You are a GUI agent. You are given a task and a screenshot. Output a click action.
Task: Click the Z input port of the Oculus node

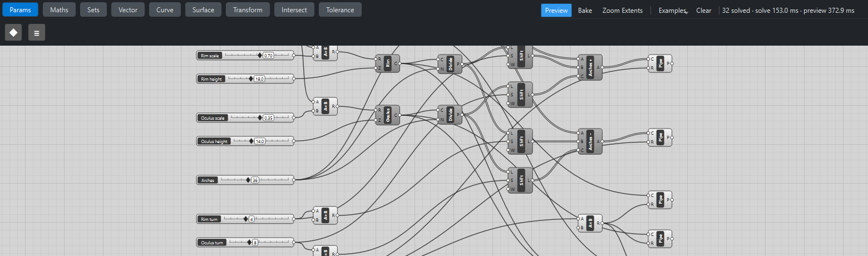[x=376, y=120]
